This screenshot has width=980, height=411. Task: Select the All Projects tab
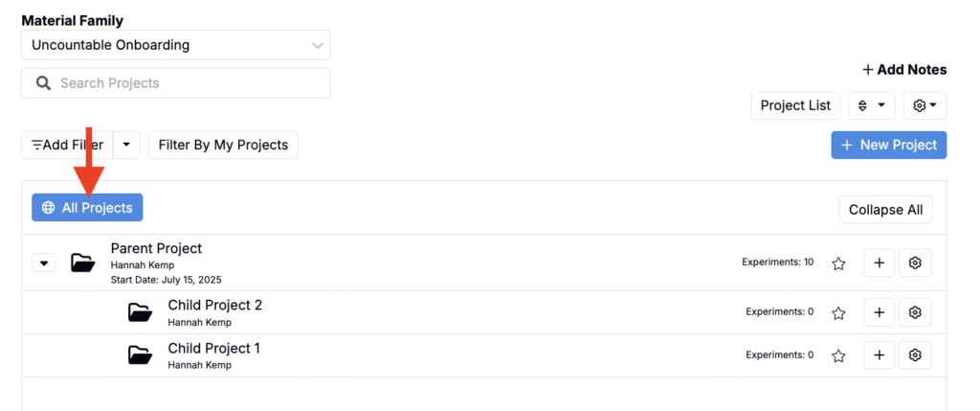pos(87,208)
